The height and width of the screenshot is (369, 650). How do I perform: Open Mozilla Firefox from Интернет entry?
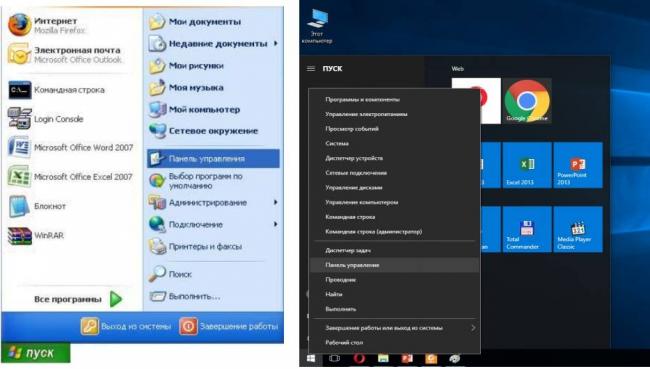[48, 25]
